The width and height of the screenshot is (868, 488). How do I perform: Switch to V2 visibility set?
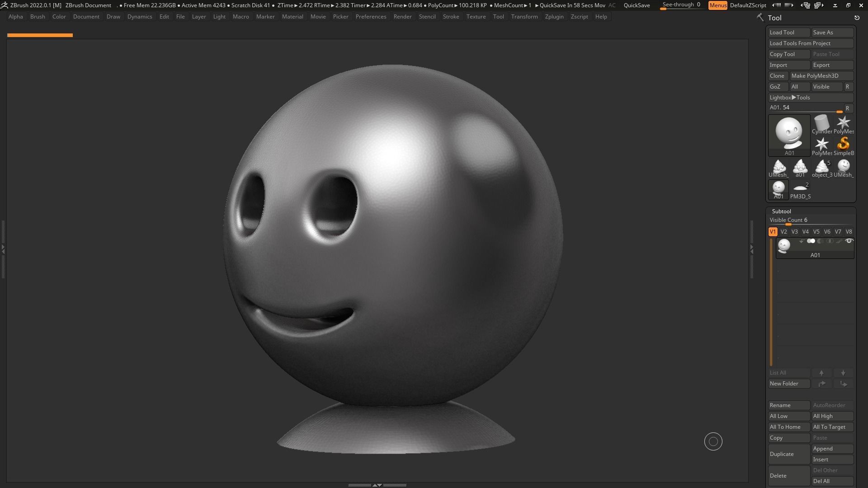783,232
